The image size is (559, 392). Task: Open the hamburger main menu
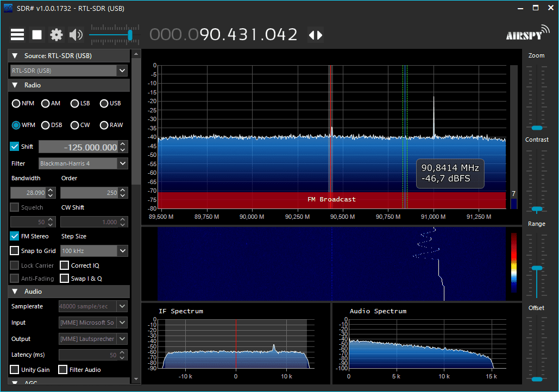(x=17, y=35)
